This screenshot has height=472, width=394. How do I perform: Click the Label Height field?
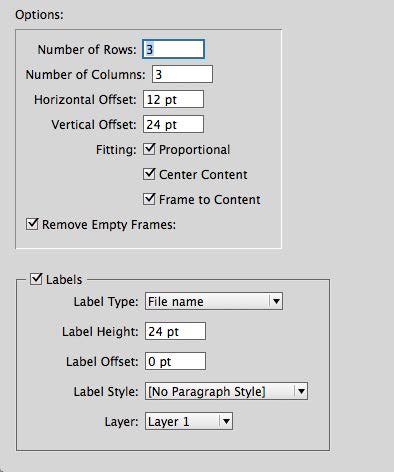175,331
